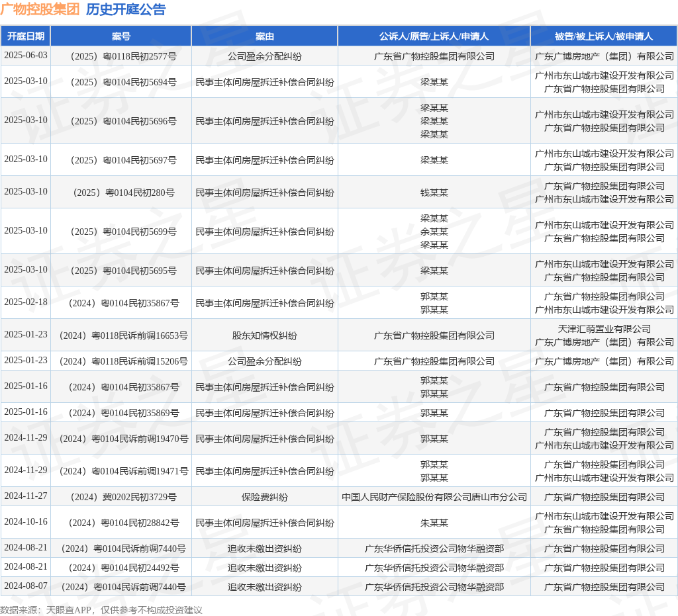
Task: Click case number (2024)粤0104民诉前调19470号
Action: tap(124, 439)
